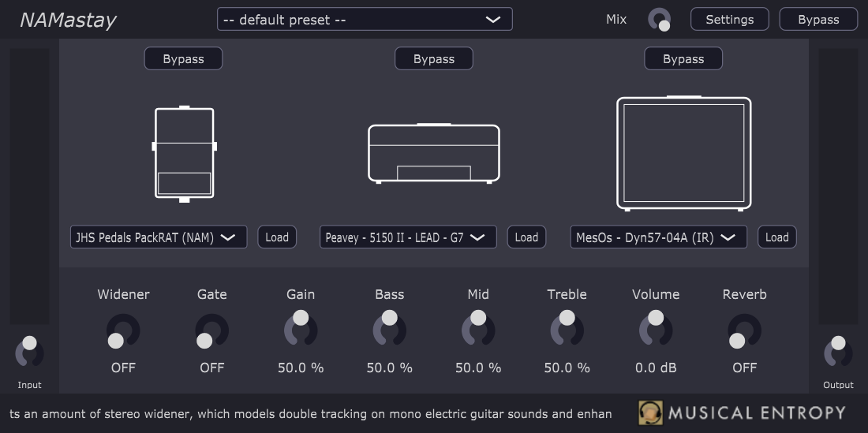
Task: Click the amplifier head icon
Action: coord(434,153)
